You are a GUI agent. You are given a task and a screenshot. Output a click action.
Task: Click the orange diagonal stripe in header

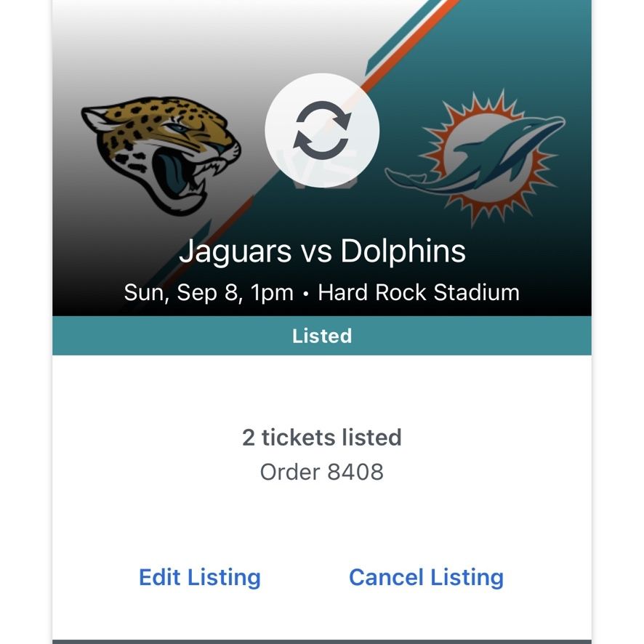pos(411,44)
